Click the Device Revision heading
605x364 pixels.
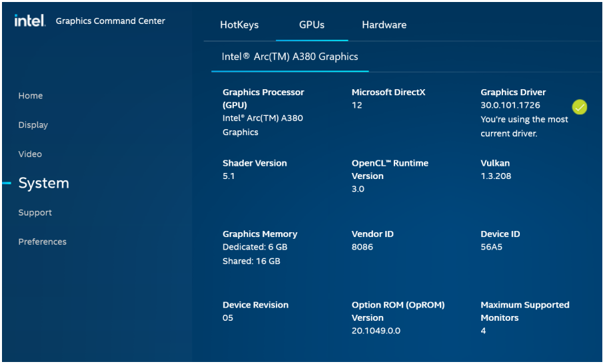(255, 305)
